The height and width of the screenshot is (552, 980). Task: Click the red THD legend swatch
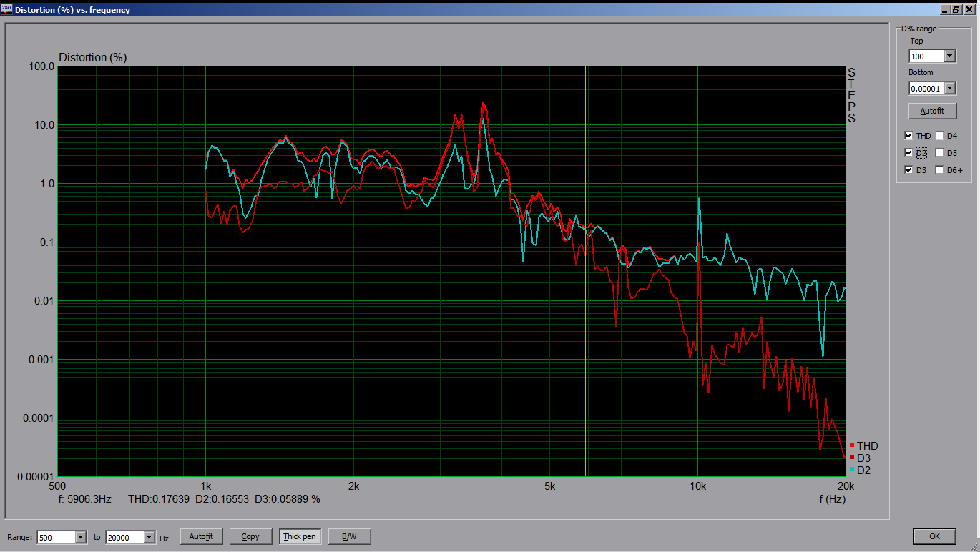point(852,445)
